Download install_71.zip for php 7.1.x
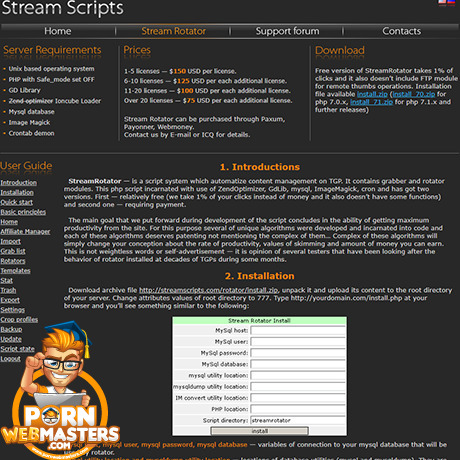Viewport: 460px width, 460px height. click(371, 102)
